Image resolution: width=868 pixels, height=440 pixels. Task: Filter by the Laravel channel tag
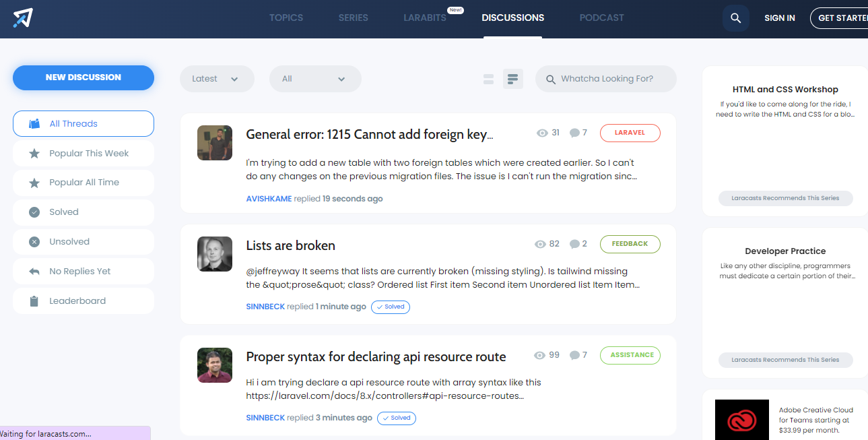coord(630,133)
